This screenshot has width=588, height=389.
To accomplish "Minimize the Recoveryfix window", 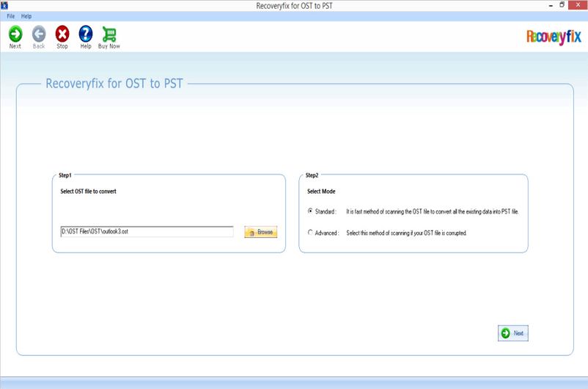I will point(551,6).
